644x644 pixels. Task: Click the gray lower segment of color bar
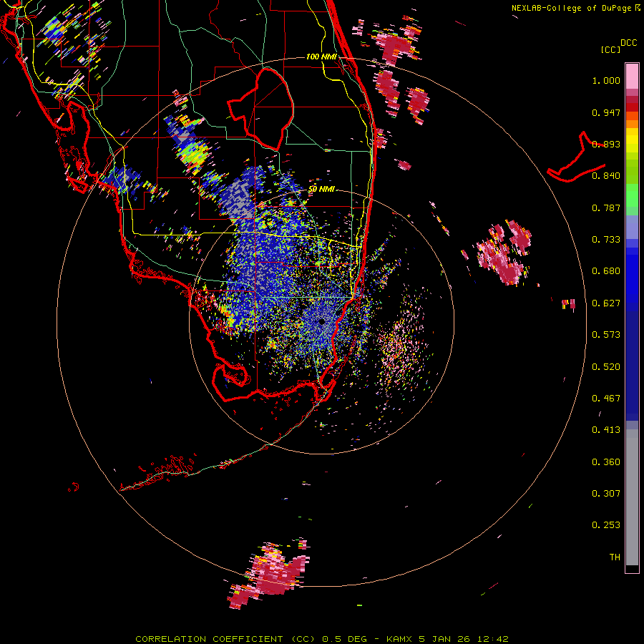coord(632,497)
